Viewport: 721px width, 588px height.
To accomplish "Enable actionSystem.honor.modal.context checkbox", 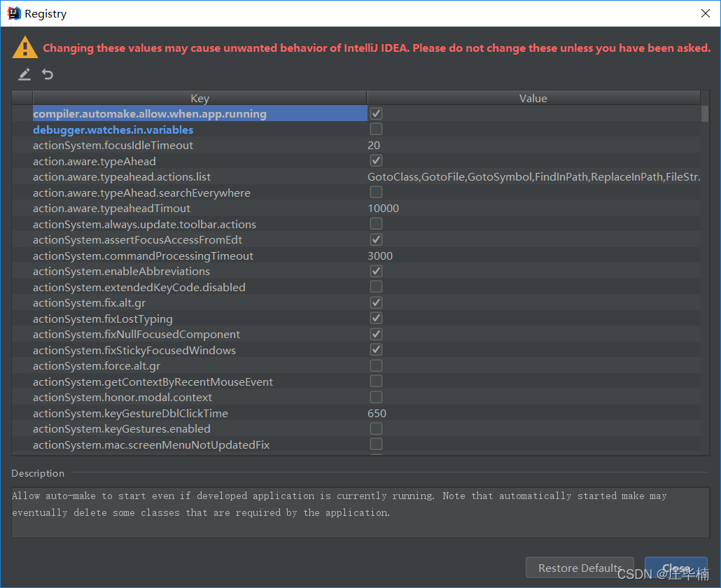I will pyautogui.click(x=376, y=397).
